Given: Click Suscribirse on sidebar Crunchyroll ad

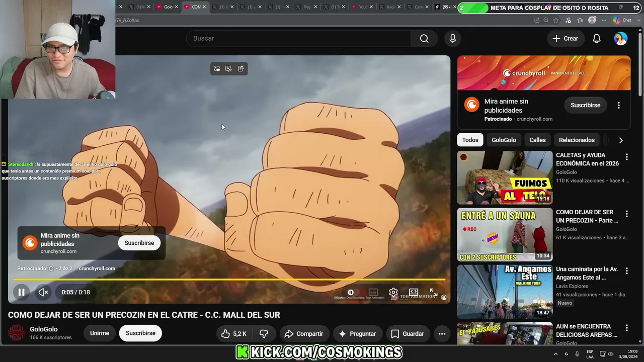Looking at the screenshot, I should click(586, 105).
